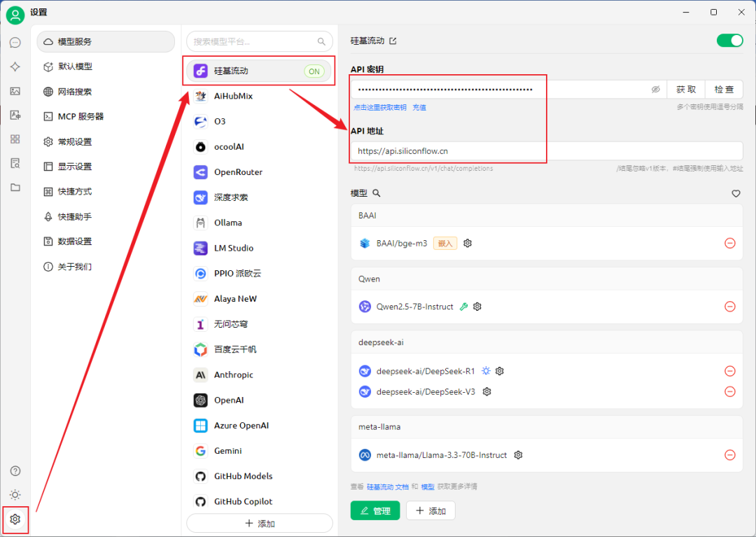The width and height of the screenshot is (756, 537).
Task: Open 数据设置 settings menu
Action: 106,242
